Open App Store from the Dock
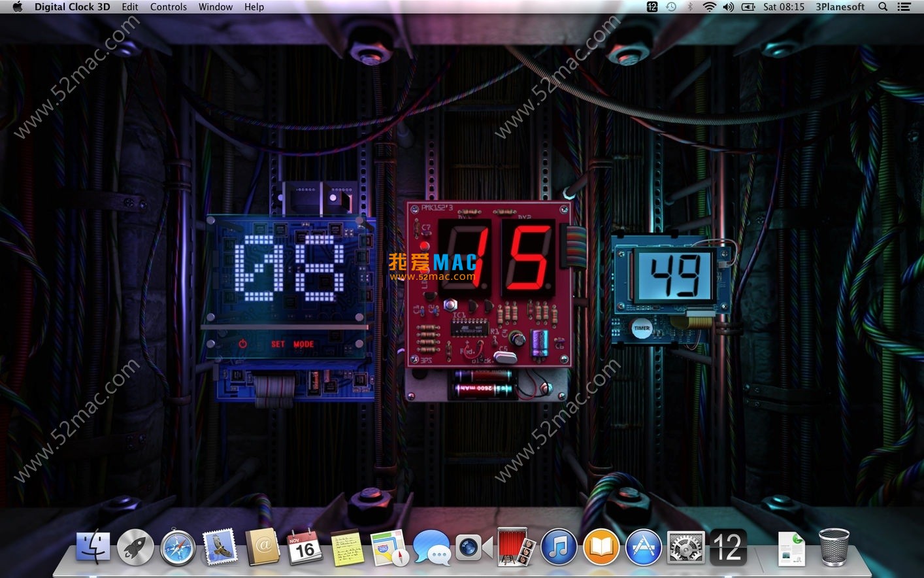Viewport: 924px width, 578px height. click(x=644, y=547)
